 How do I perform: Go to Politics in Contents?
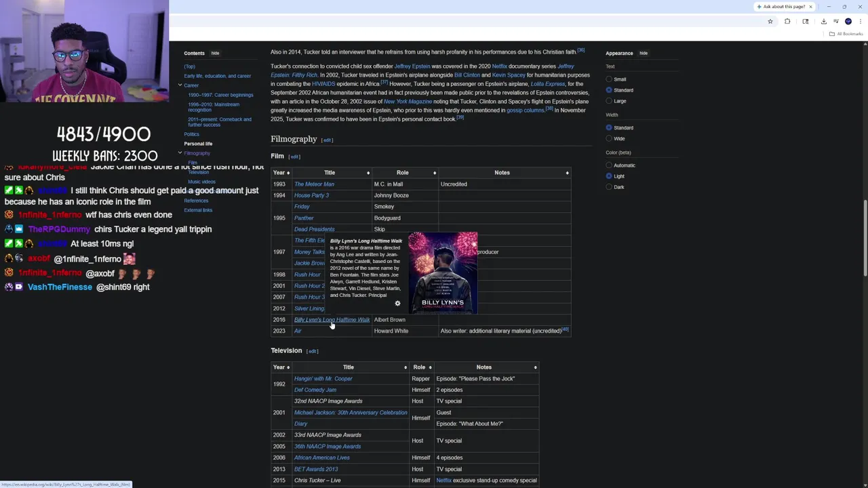click(191, 134)
